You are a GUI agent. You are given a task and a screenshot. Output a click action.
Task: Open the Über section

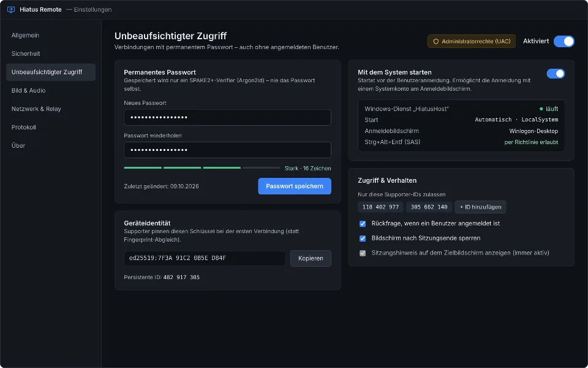[x=51, y=146]
